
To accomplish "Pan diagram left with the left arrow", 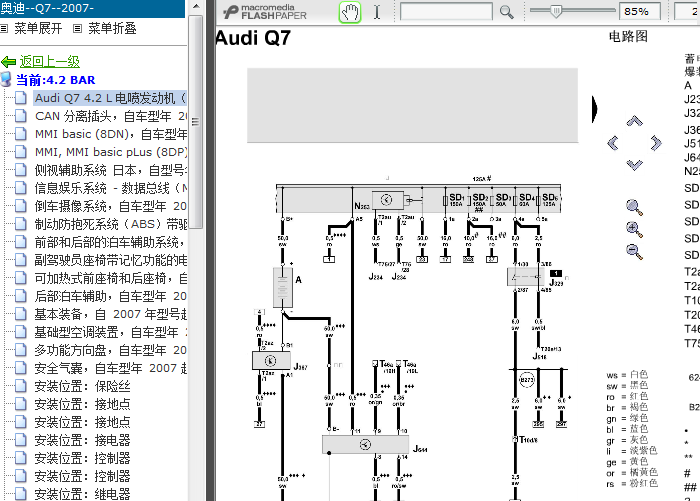I will pos(613,143).
